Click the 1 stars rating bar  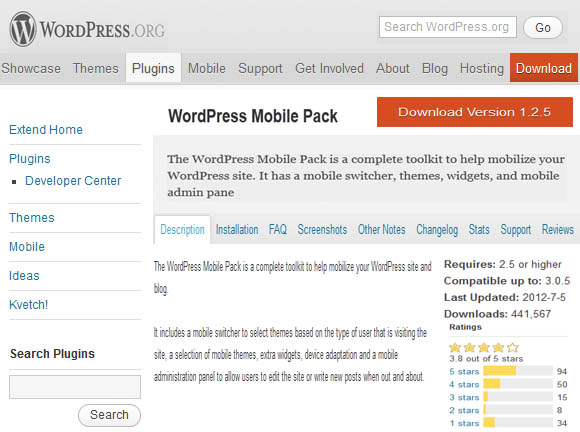[518, 422]
